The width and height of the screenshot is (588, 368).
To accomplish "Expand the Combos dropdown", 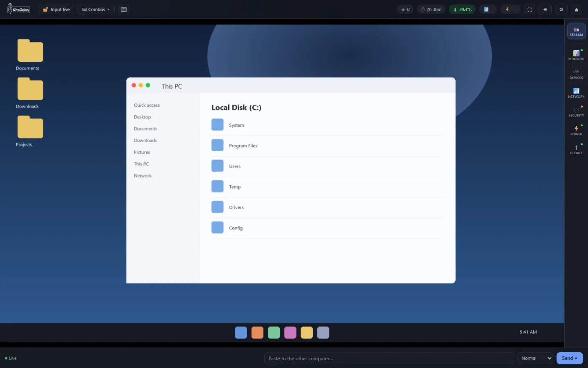I will [x=96, y=9].
